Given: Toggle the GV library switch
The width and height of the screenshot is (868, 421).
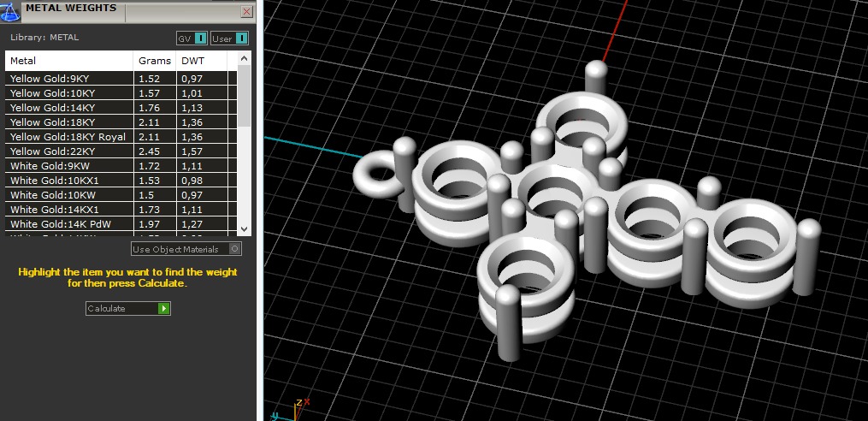Looking at the screenshot, I should (192, 39).
